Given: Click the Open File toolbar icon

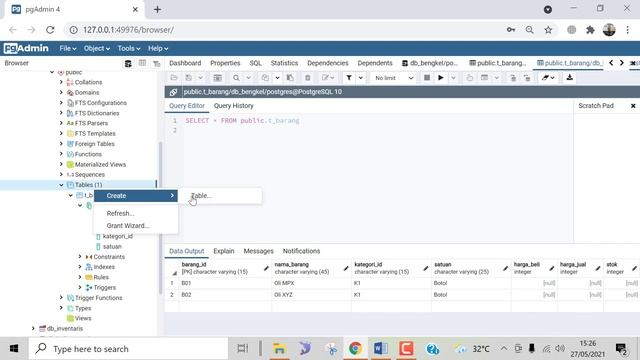Looking at the screenshot, I should pos(174,78).
